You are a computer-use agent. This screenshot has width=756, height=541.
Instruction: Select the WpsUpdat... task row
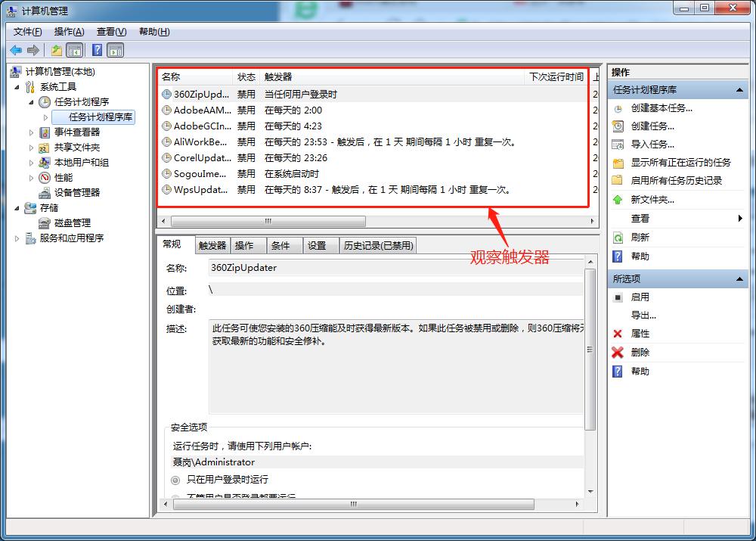coord(373,190)
